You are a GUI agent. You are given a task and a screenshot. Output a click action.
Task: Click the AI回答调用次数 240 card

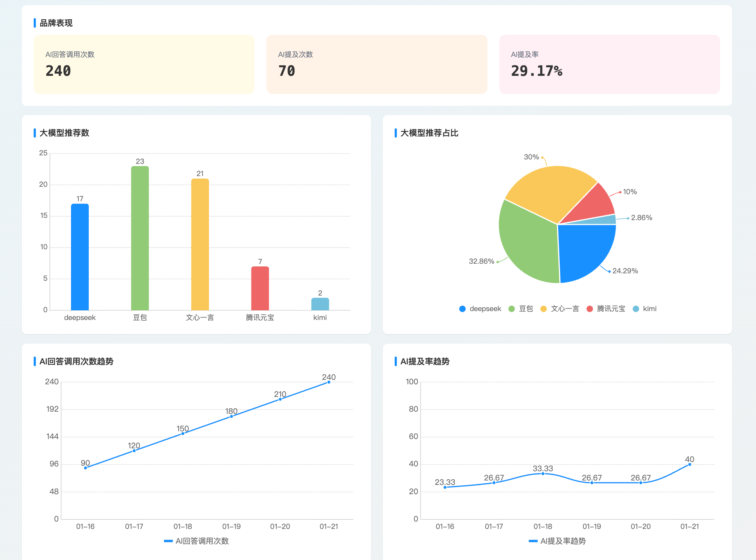tap(144, 64)
